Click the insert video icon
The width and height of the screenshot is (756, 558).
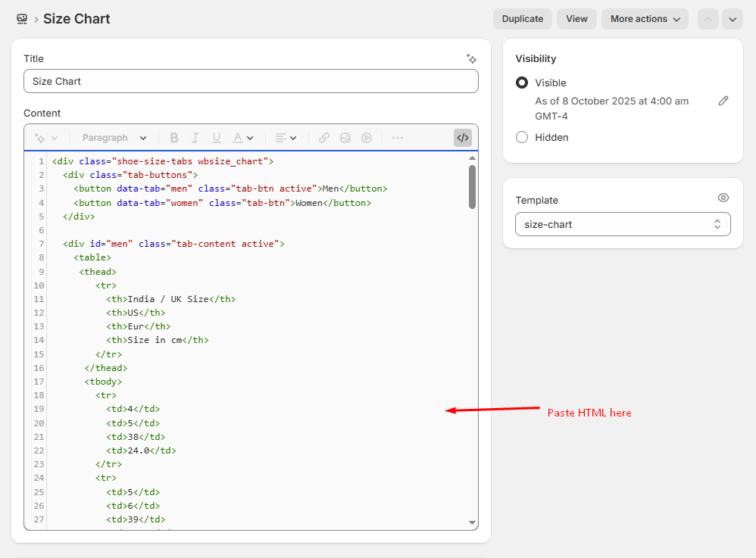coord(367,138)
